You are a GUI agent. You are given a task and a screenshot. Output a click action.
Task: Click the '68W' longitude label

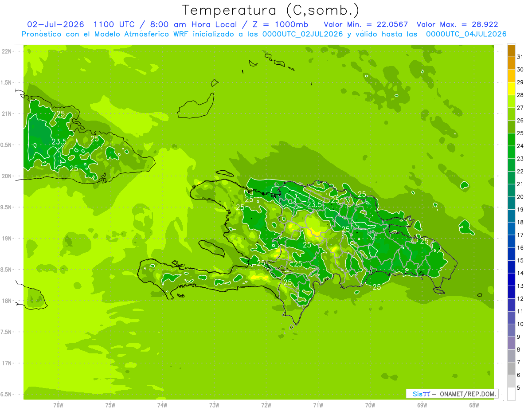coord(474,405)
